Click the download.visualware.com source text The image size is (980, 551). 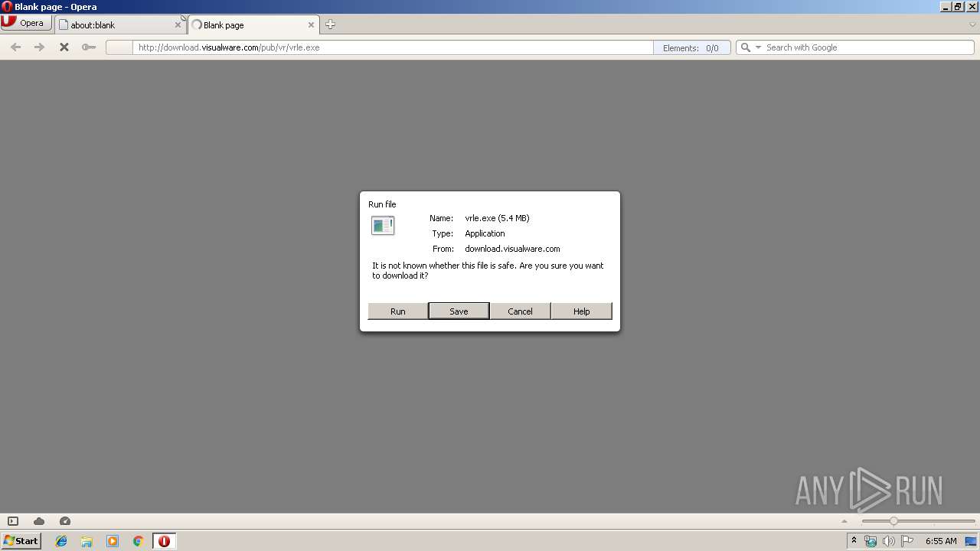pyautogui.click(x=512, y=249)
